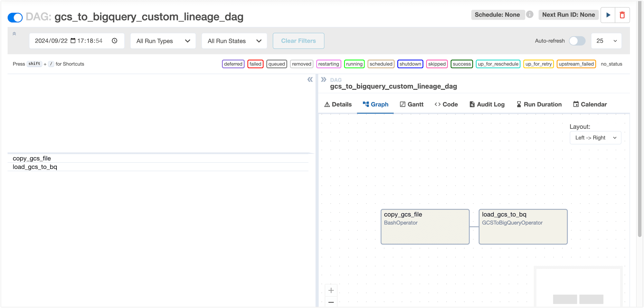Click the deferred status legend badge
644x308 pixels.
click(x=233, y=64)
